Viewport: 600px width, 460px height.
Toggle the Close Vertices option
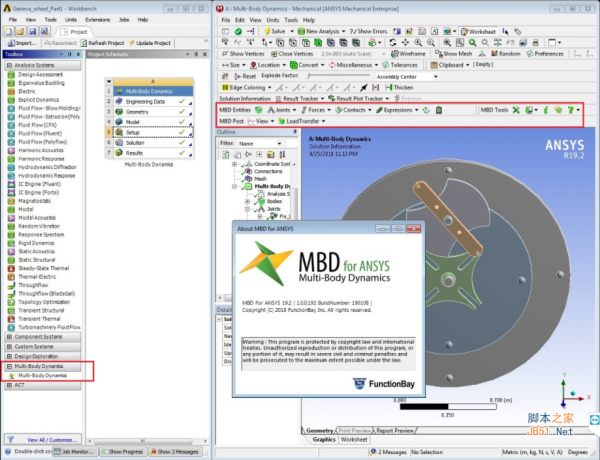click(299, 54)
